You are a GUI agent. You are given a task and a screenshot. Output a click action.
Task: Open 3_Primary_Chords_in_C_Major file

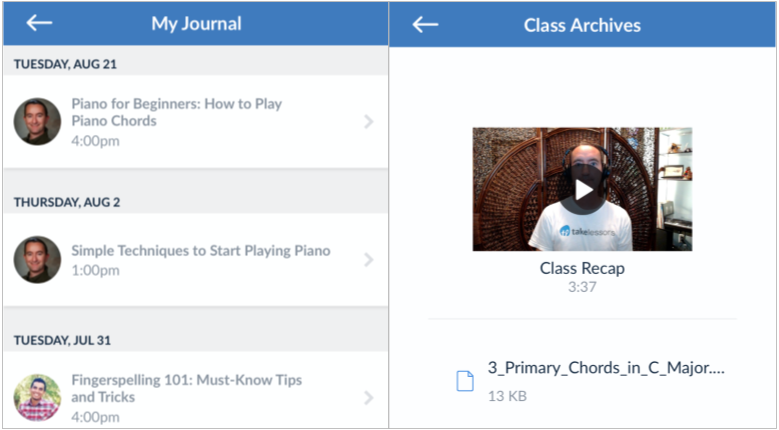[x=606, y=368]
